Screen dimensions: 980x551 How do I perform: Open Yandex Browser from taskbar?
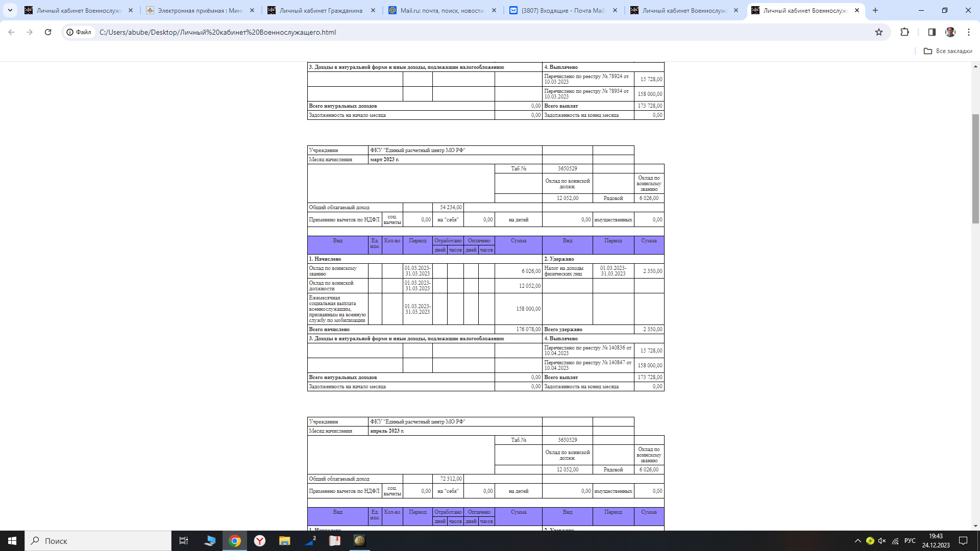coord(260,541)
